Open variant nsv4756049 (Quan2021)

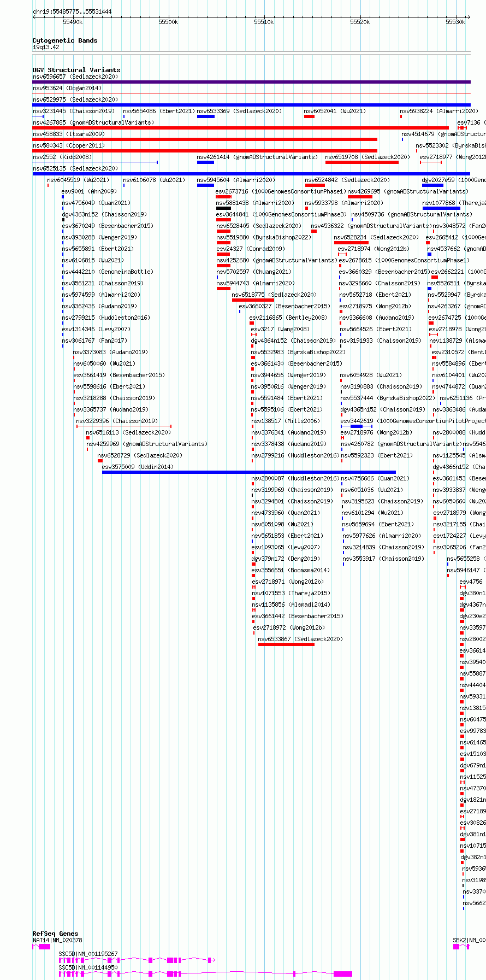96,203
